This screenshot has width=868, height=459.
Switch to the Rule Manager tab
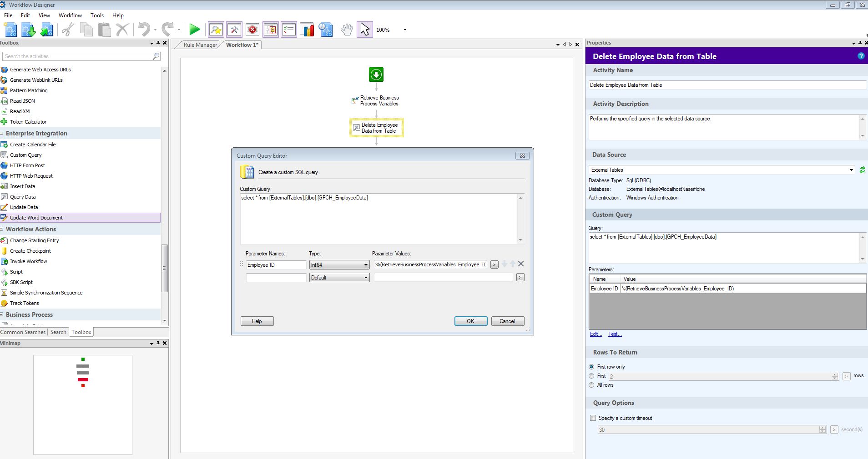click(200, 45)
